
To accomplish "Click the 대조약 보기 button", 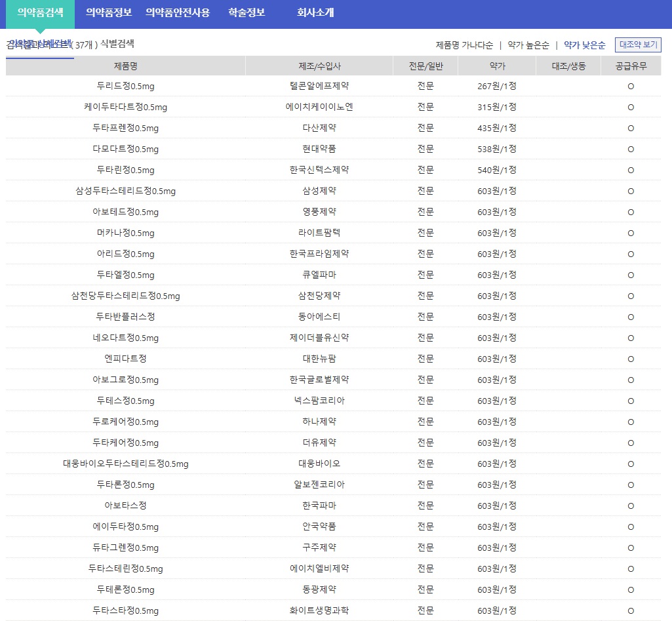I will tap(638, 45).
